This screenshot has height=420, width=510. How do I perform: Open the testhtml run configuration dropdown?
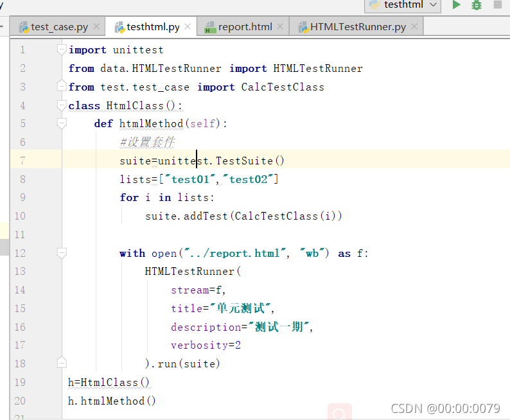(x=403, y=5)
